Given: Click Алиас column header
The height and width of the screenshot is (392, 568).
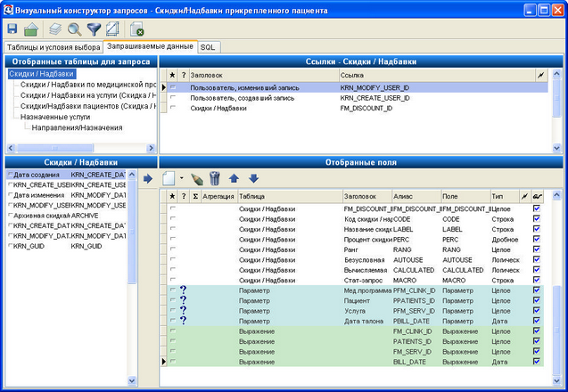Looking at the screenshot, I should pyautogui.click(x=416, y=197).
